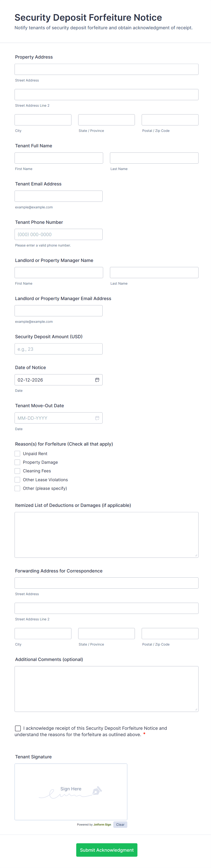This screenshot has width=211, height=868.
Task: Click Submit Acknowledgment button
Action: pos(106,850)
